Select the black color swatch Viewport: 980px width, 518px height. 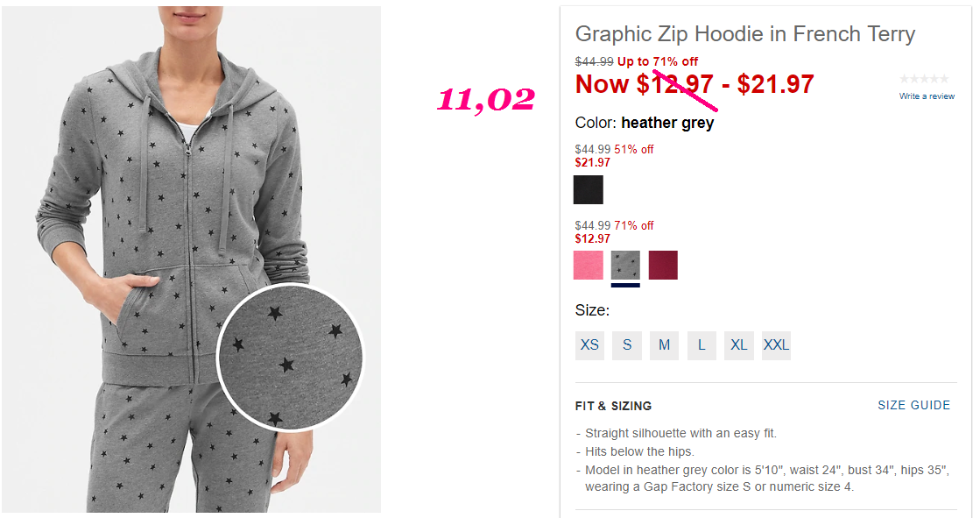click(589, 189)
